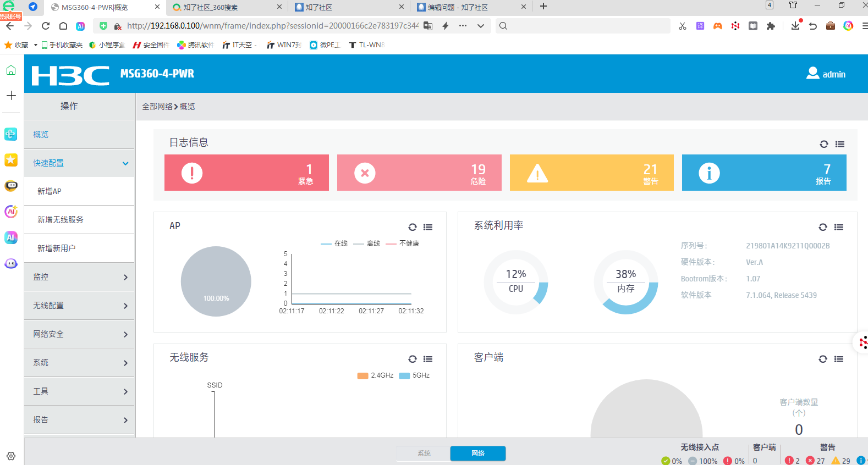The height and width of the screenshot is (465, 868).
Task: Toggle the 在线 legend series
Action: click(334, 243)
